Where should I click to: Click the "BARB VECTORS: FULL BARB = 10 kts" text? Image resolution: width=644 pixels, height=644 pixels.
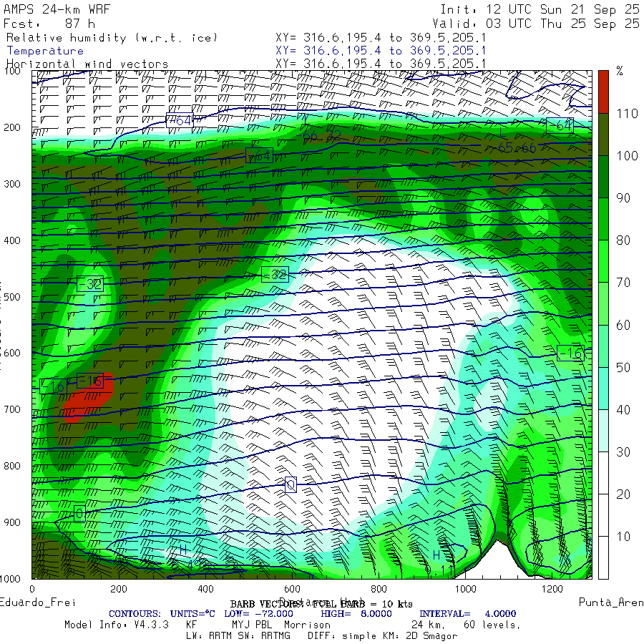[x=321, y=604]
